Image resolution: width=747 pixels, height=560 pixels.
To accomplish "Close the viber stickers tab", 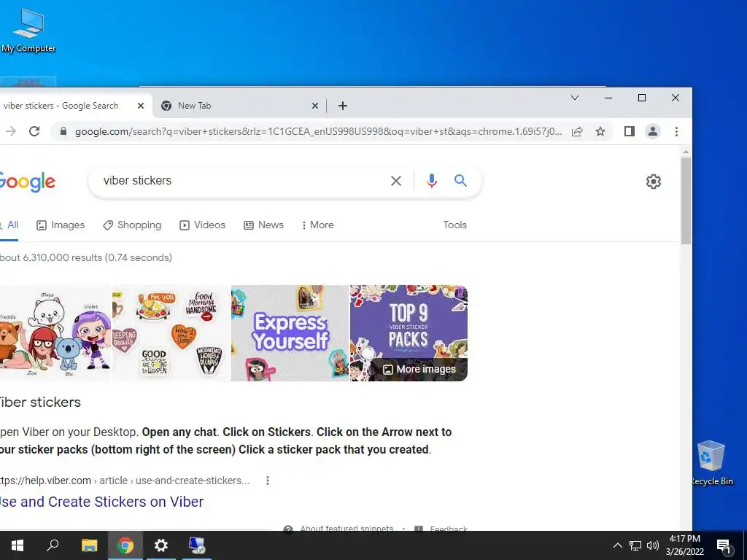I will (141, 106).
